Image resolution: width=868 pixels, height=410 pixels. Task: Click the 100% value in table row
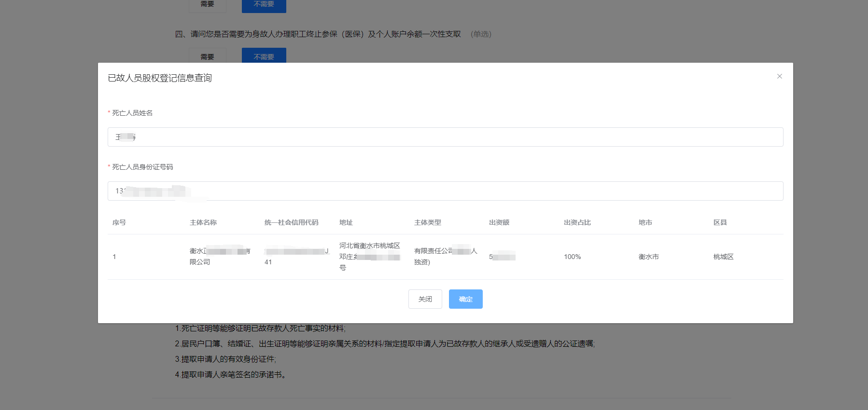tap(573, 257)
